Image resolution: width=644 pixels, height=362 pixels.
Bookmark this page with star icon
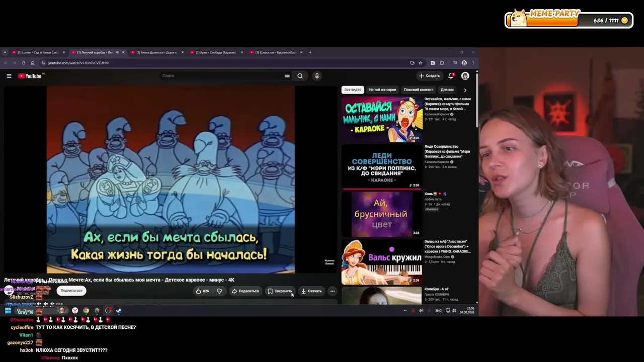coord(420,63)
